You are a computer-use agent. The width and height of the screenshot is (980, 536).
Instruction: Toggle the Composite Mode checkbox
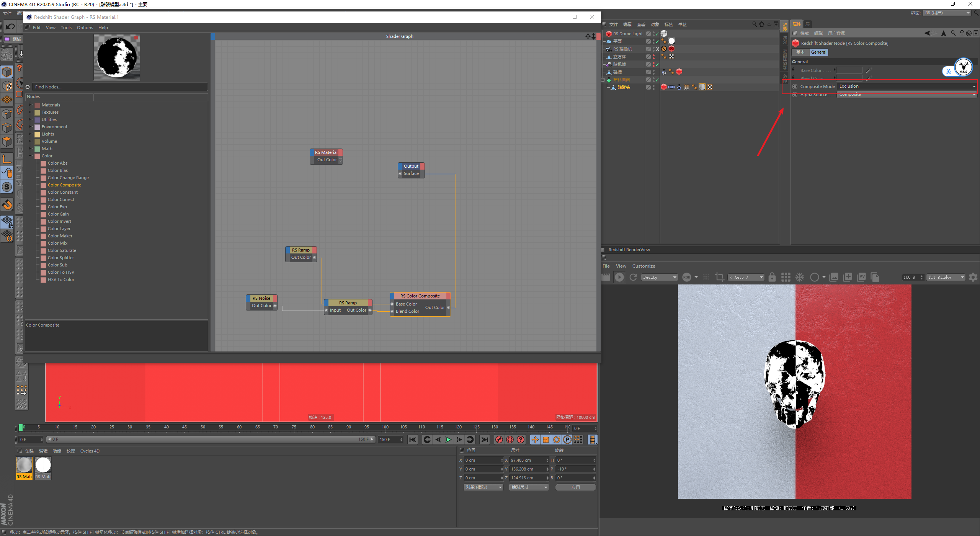795,87
